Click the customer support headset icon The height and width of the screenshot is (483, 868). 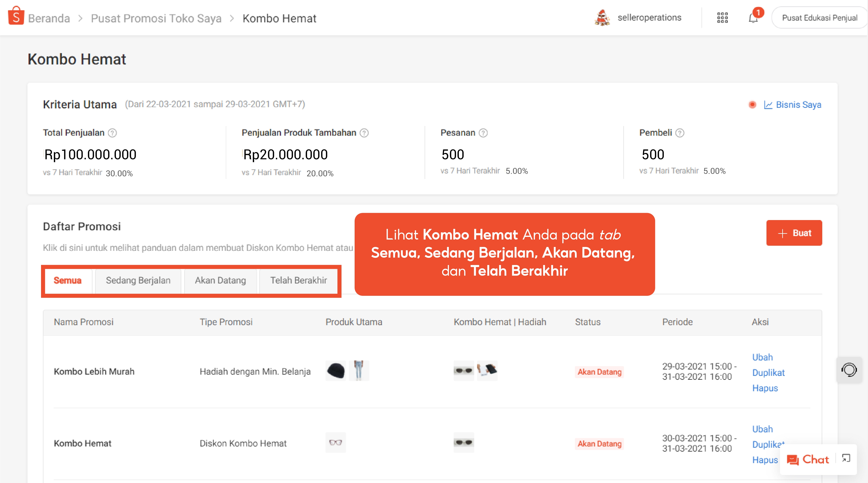click(849, 370)
